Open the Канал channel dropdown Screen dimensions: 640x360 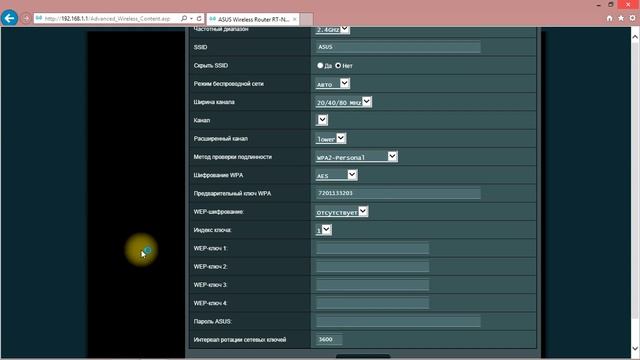(322, 120)
